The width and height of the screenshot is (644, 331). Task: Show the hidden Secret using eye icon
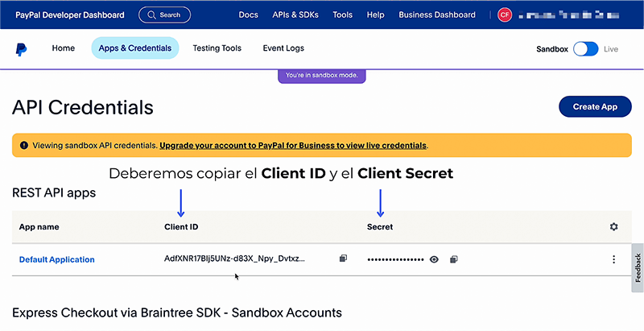tap(434, 259)
